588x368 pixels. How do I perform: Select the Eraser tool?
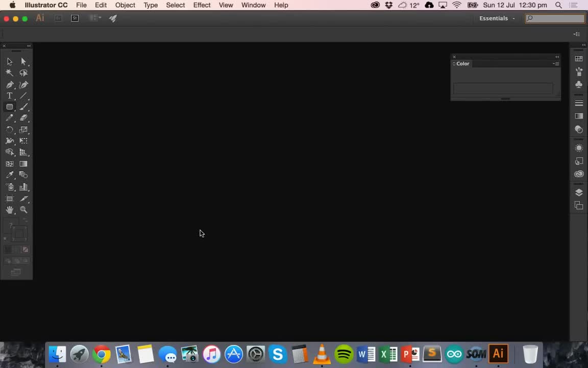23,118
